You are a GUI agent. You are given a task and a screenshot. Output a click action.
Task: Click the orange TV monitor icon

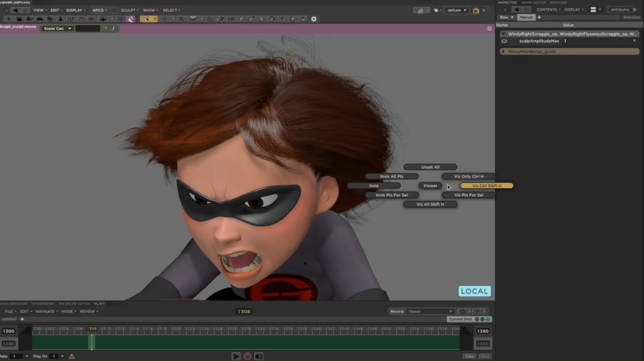[x=476, y=10]
